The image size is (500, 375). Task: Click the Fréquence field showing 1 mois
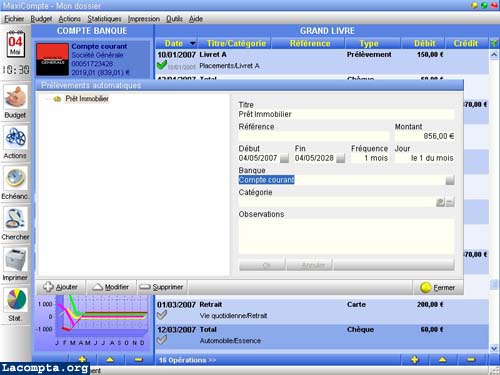370,158
